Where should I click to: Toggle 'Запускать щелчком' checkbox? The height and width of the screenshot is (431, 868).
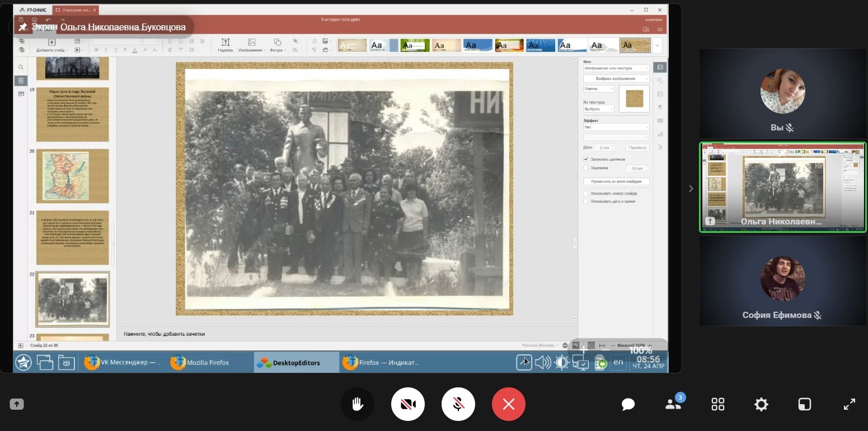(586, 160)
